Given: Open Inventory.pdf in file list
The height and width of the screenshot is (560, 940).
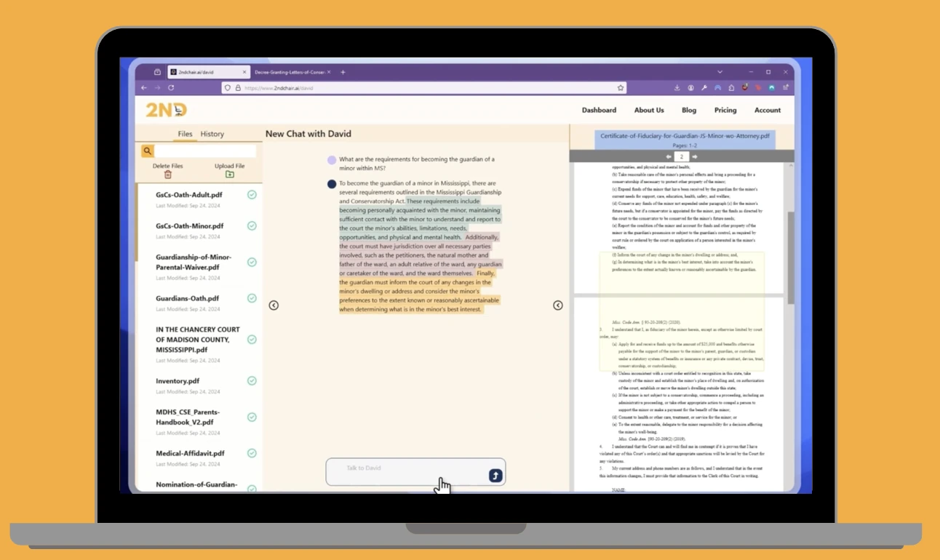Looking at the screenshot, I should pos(178,380).
